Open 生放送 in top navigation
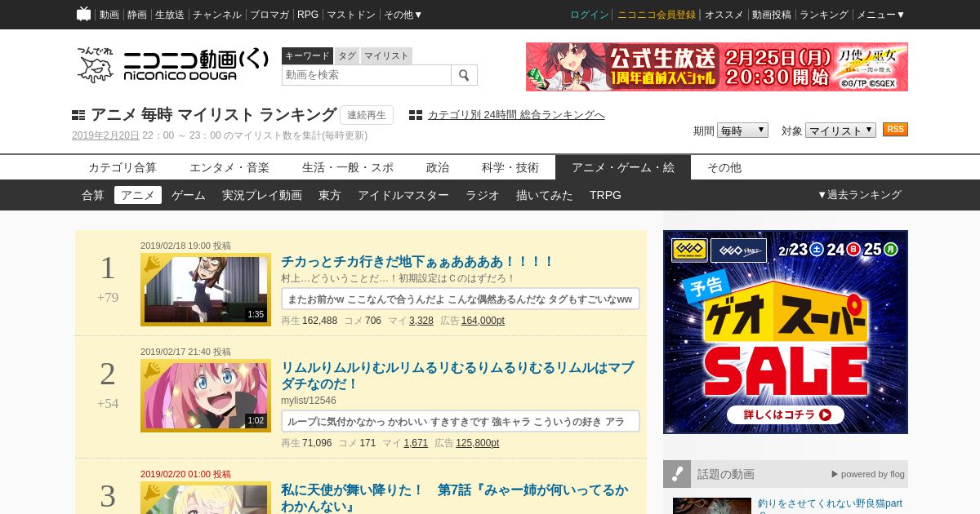The height and width of the screenshot is (514, 980). point(170,15)
